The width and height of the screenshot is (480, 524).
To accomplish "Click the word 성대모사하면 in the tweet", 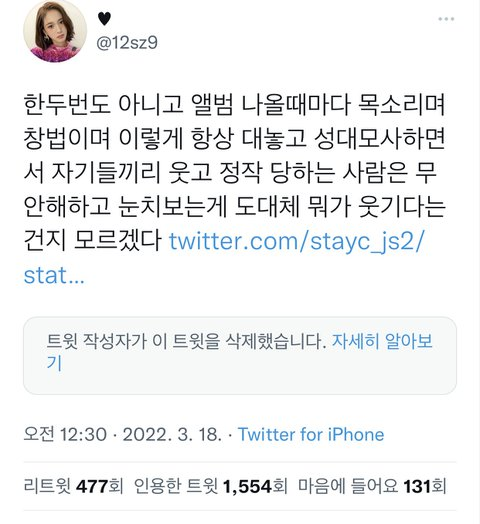I will coord(380,138).
